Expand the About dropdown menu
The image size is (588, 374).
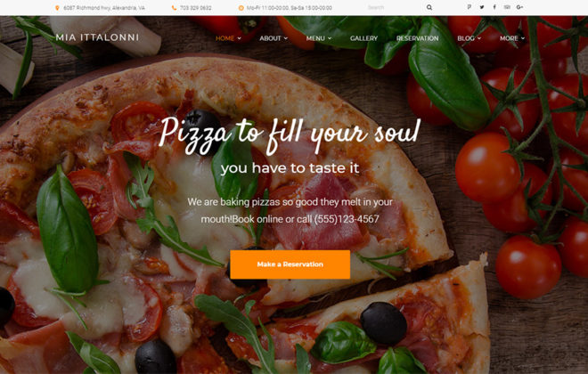coord(274,38)
